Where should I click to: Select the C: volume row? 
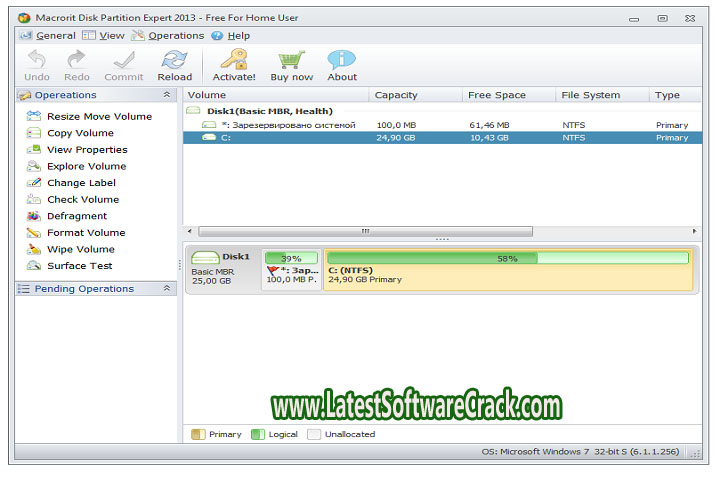(x=443, y=138)
